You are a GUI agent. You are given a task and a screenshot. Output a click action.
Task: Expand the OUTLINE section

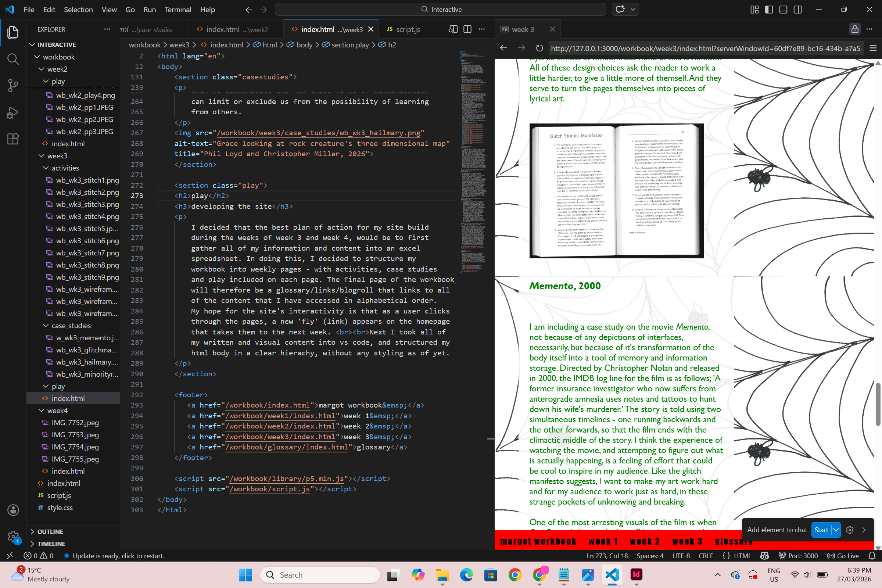coord(50,532)
